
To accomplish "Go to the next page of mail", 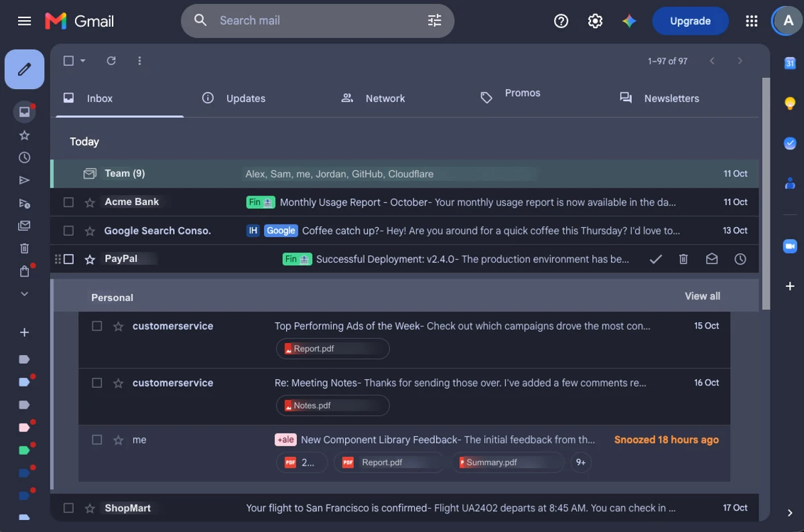I will pos(740,61).
